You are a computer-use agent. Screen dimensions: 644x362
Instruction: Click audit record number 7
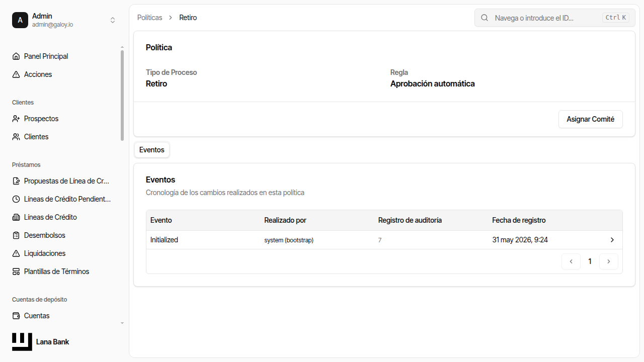point(380,240)
